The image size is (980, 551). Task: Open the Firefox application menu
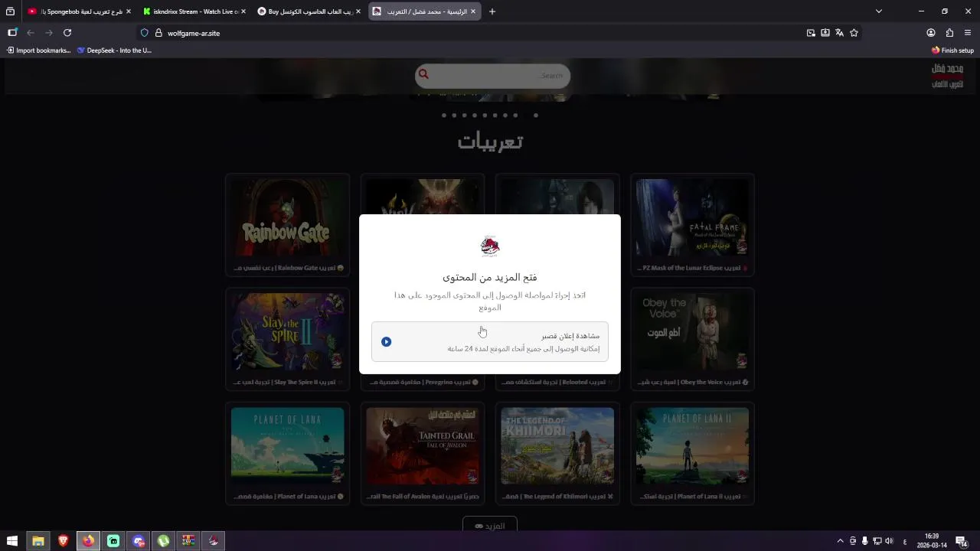click(968, 33)
